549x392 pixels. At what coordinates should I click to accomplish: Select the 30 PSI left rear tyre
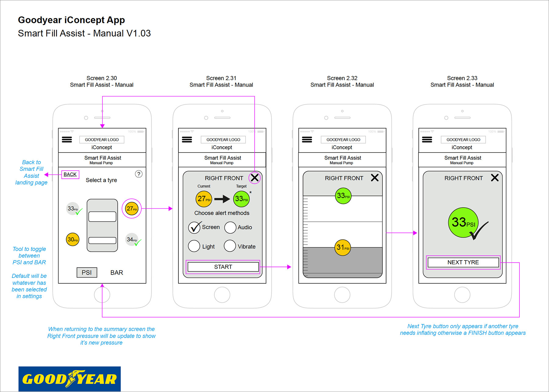73,239
